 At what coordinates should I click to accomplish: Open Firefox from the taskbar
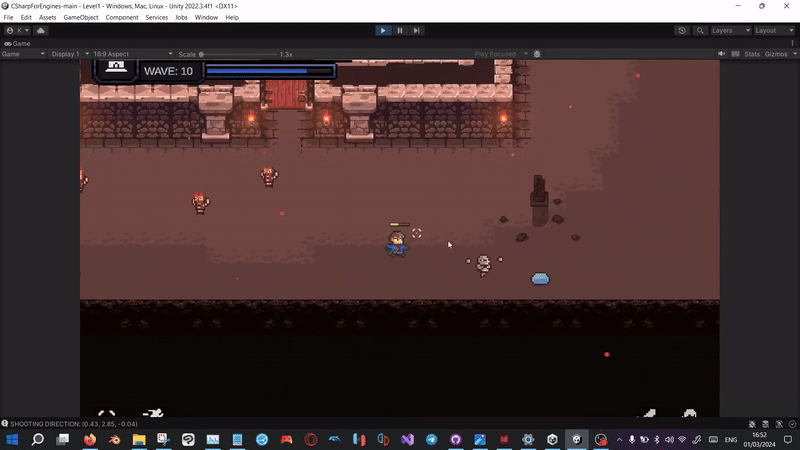coord(89,439)
